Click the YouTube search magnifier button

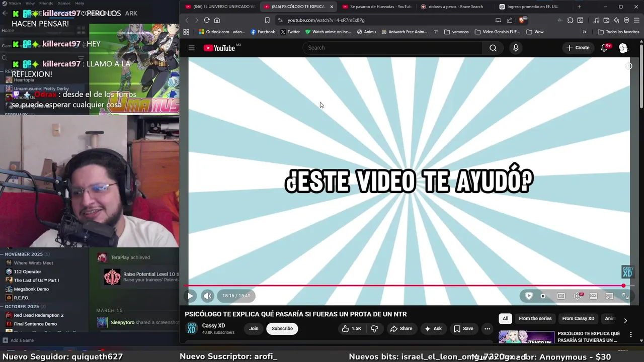tap(493, 48)
